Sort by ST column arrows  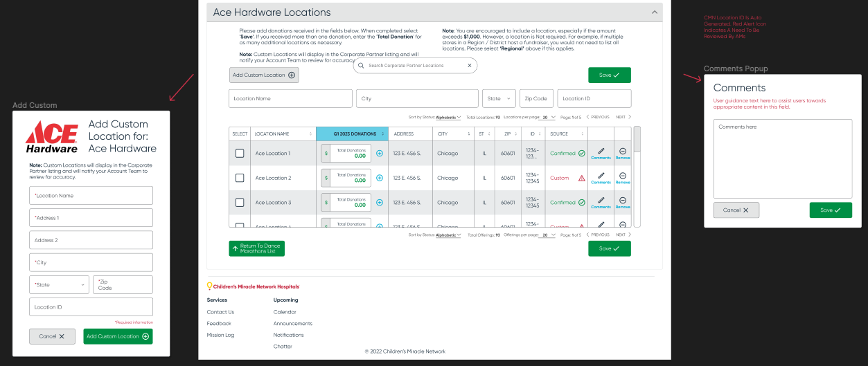tap(490, 134)
